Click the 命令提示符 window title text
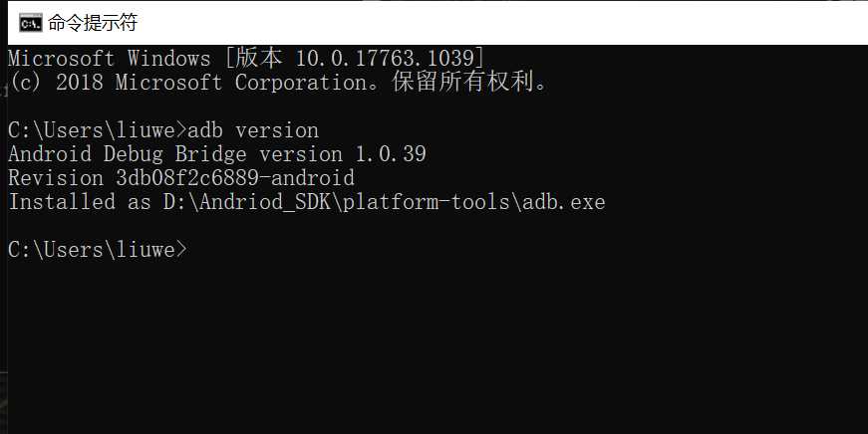 point(88,22)
